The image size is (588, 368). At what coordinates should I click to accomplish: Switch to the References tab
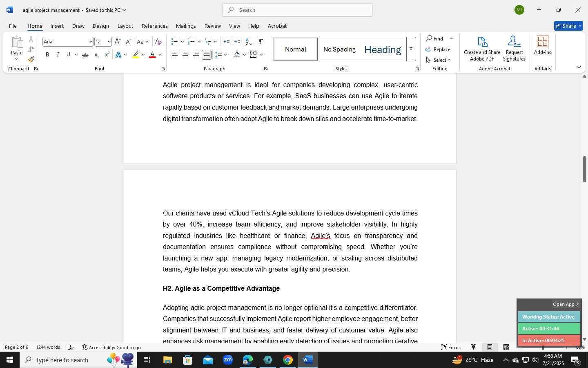click(155, 26)
